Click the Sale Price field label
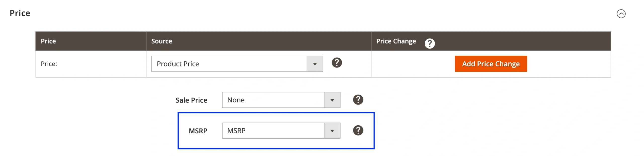Viewport: 644px width, 156px height. pyautogui.click(x=191, y=100)
